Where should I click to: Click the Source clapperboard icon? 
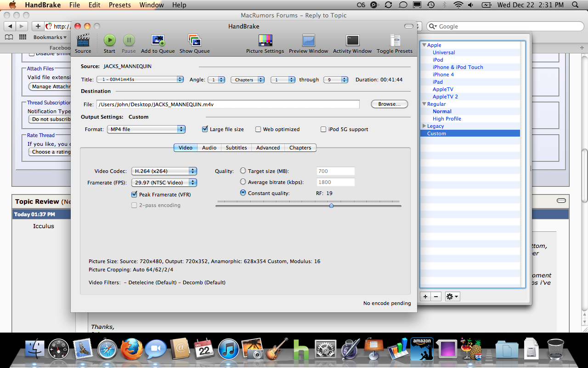[x=83, y=40]
